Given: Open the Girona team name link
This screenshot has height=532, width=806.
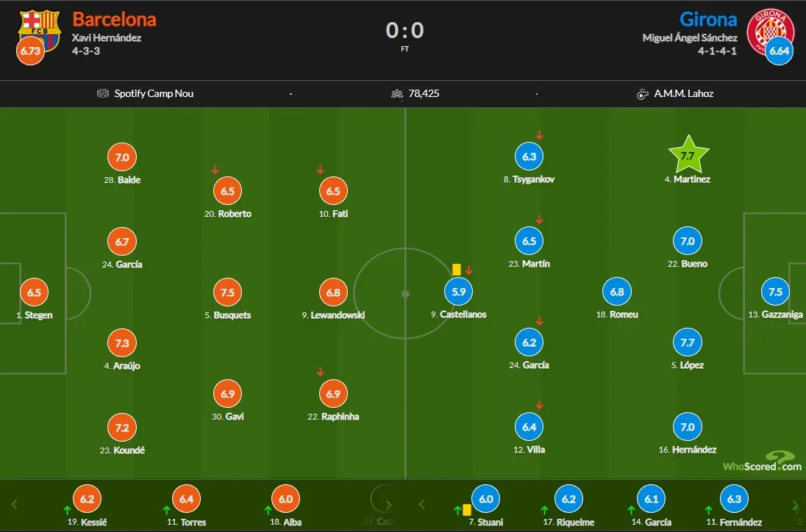Looking at the screenshot, I should coord(707,19).
